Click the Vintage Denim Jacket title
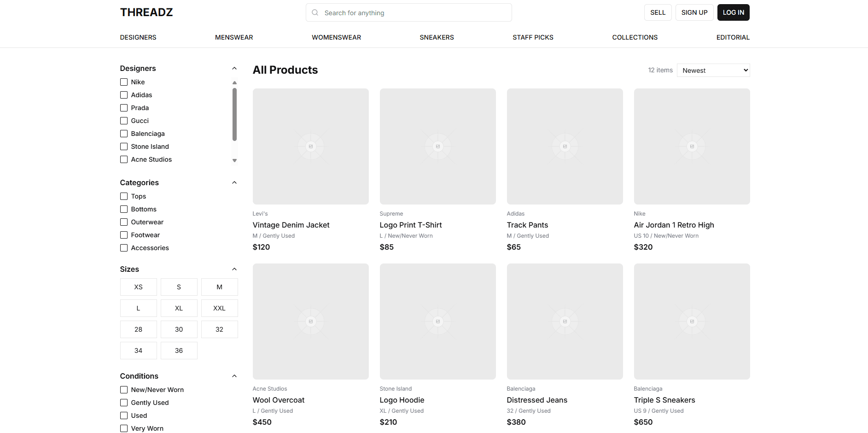The height and width of the screenshot is (433, 868). (291, 225)
